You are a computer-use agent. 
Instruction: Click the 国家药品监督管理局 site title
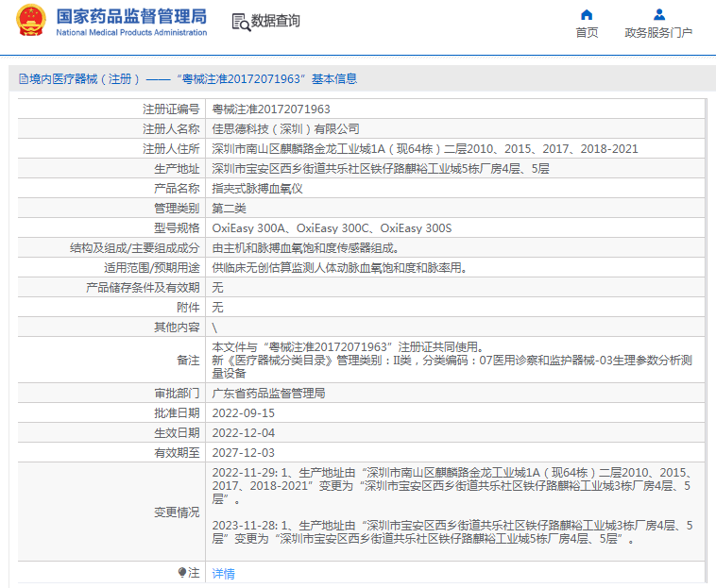(x=130, y=16)
